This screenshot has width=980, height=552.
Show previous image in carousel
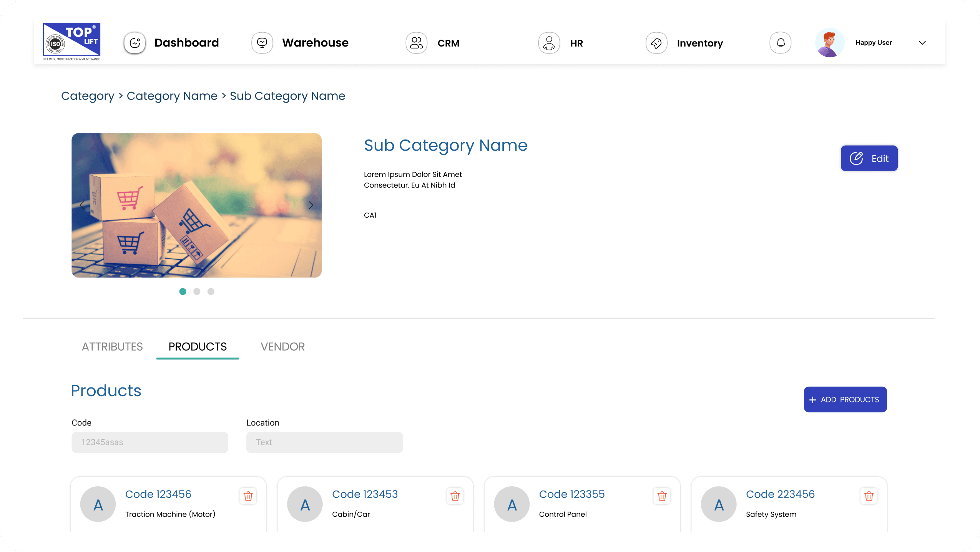pos(82,205)
